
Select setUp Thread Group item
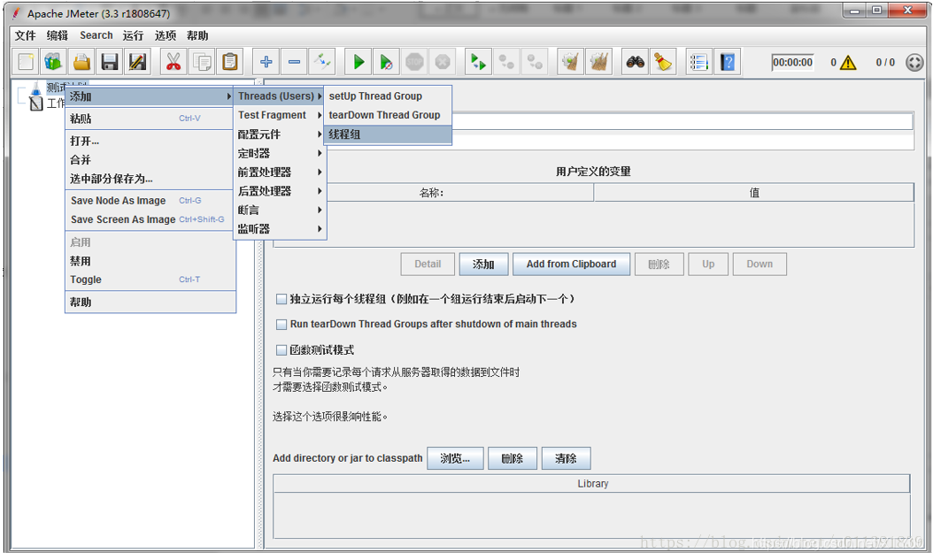pyautogui.click(x=388, y=96)
